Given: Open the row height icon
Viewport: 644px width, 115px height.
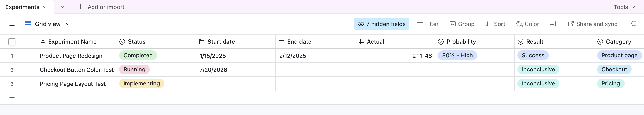Looking at the screenshot, I should tap(553, 24).
